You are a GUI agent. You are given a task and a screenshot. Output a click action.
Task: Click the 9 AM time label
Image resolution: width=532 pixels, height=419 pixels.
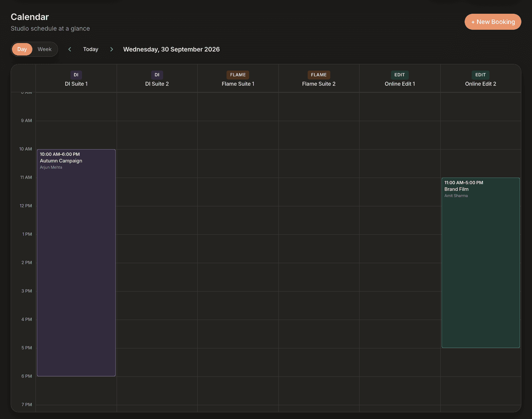(27, 121)
